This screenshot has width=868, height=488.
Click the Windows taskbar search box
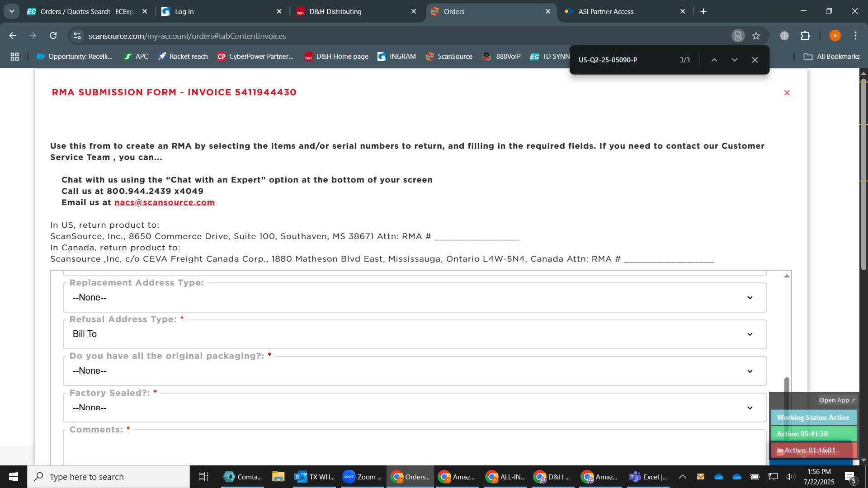pyautogui.click(x=108, y=477)
